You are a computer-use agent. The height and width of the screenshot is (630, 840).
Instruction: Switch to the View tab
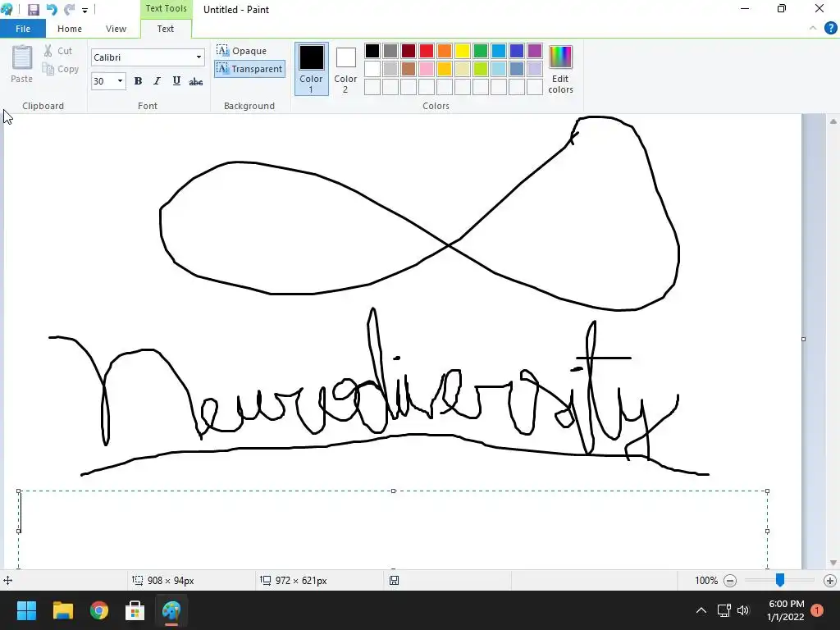(x=116, y=29)
